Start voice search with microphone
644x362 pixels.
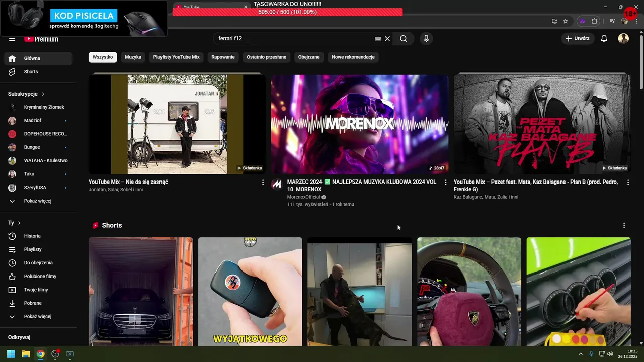(426, 39)
